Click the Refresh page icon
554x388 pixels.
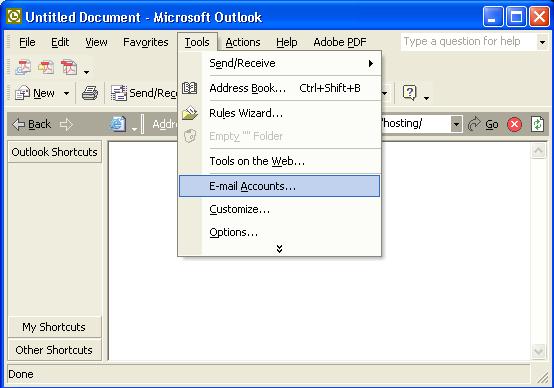tap(537, 124)
